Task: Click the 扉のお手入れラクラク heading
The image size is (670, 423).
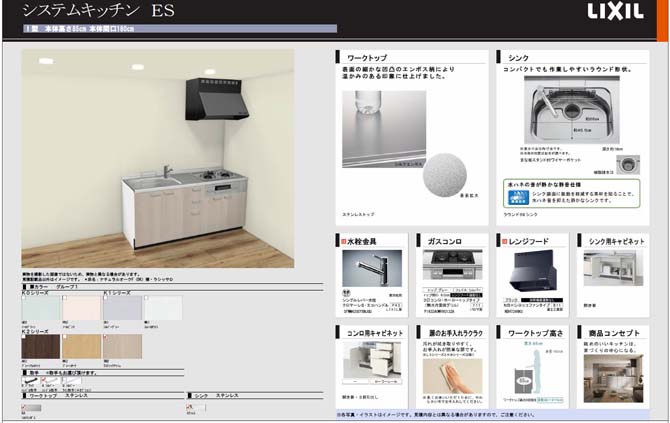Action: click(x=455, y=333)
